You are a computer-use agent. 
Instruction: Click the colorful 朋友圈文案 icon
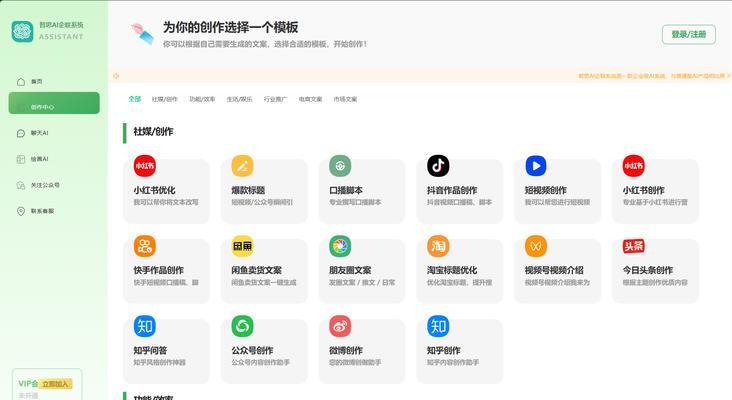click(x=340, y=246)
